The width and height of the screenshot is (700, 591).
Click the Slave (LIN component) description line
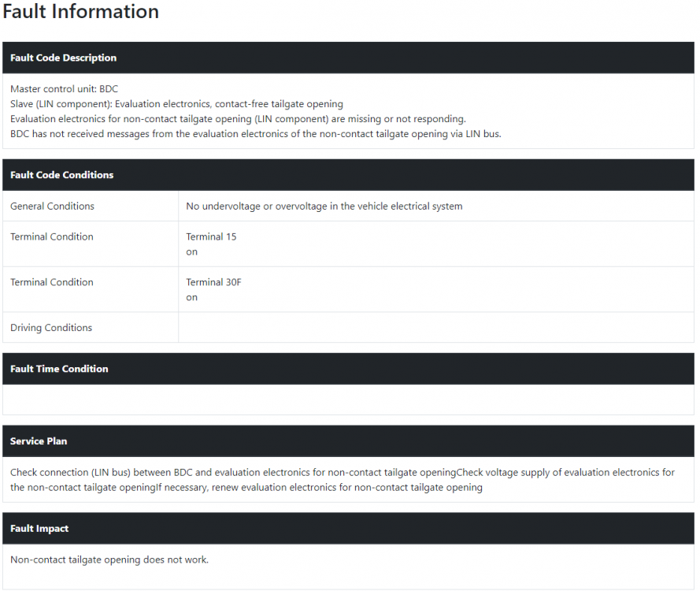click(x=177, y=104)
